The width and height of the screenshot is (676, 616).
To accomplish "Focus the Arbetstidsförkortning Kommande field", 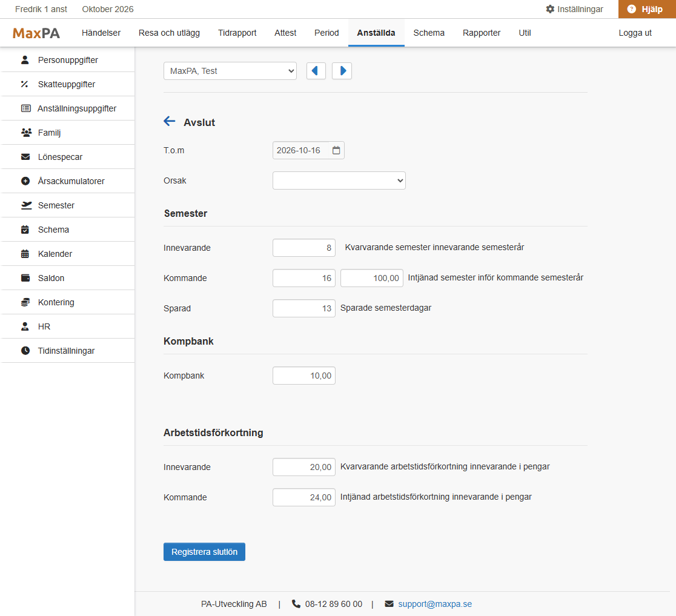I will (x=304, y=497).
